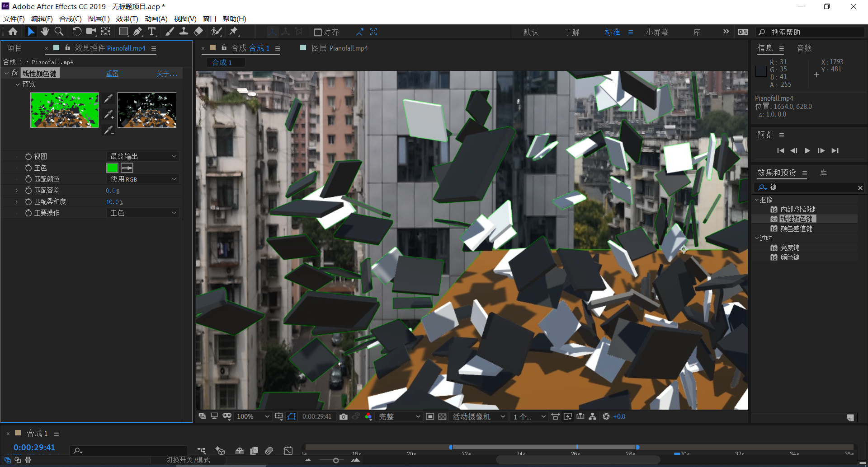Open the 视图 最终输出 dropdown

[143, 156]
